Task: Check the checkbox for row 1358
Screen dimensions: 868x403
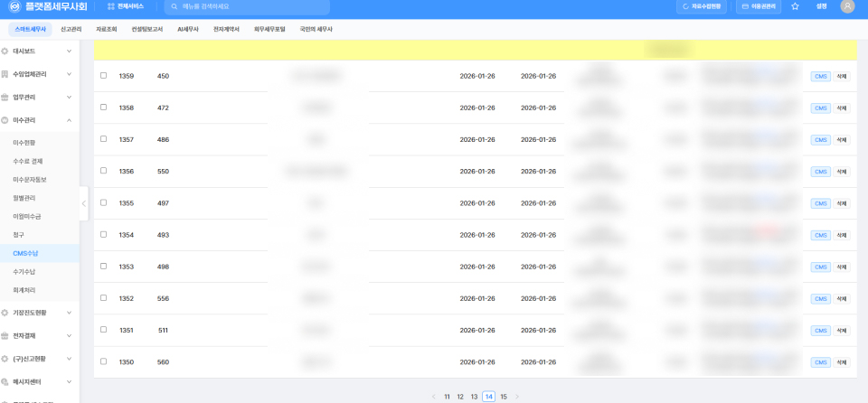Action: click(x=103, y=107)
